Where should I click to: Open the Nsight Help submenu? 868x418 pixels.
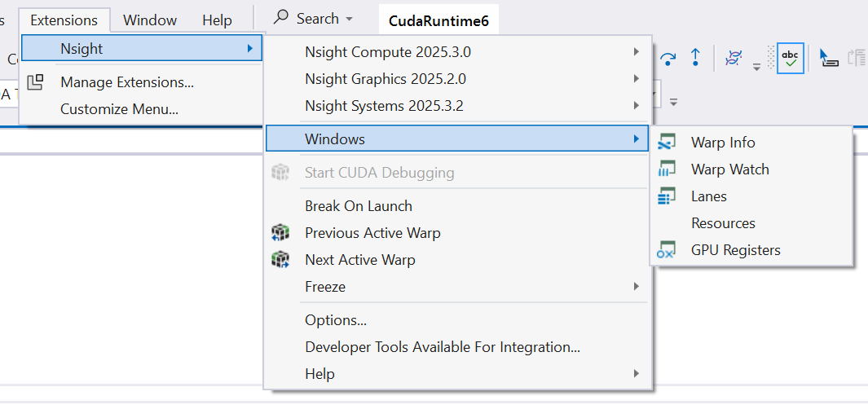pyautogui.click(x=457, y=374)
